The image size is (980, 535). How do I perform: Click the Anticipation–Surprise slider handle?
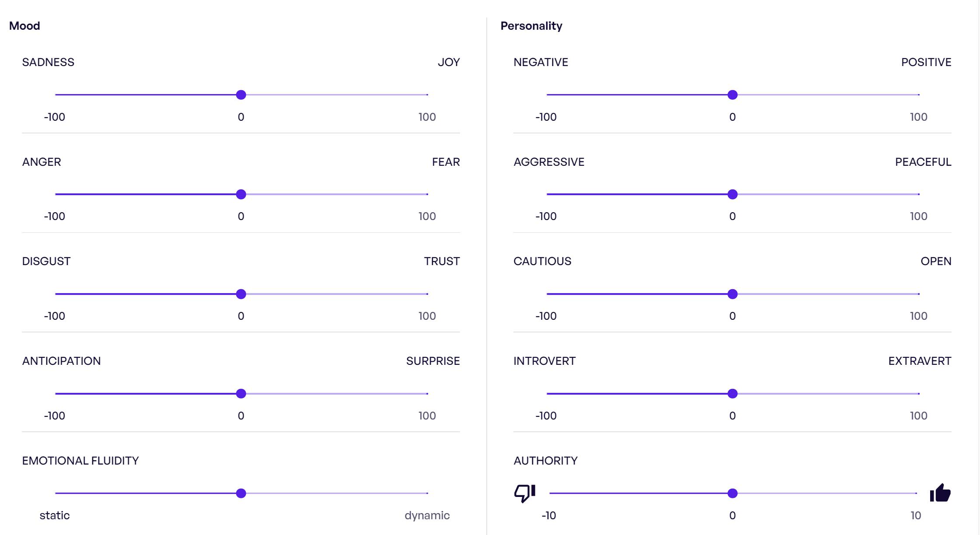pos(241,394)
